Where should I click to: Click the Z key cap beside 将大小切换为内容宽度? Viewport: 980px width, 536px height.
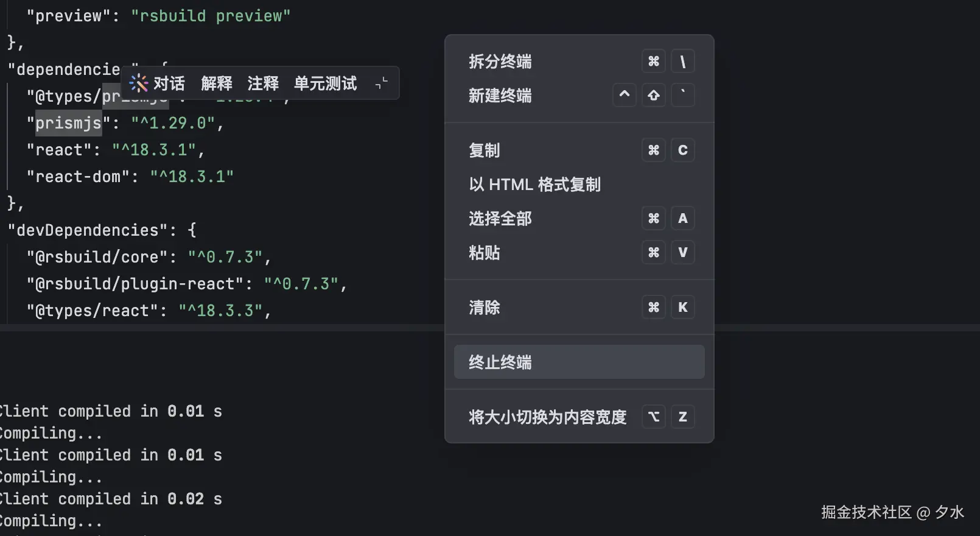pos(683,417)
